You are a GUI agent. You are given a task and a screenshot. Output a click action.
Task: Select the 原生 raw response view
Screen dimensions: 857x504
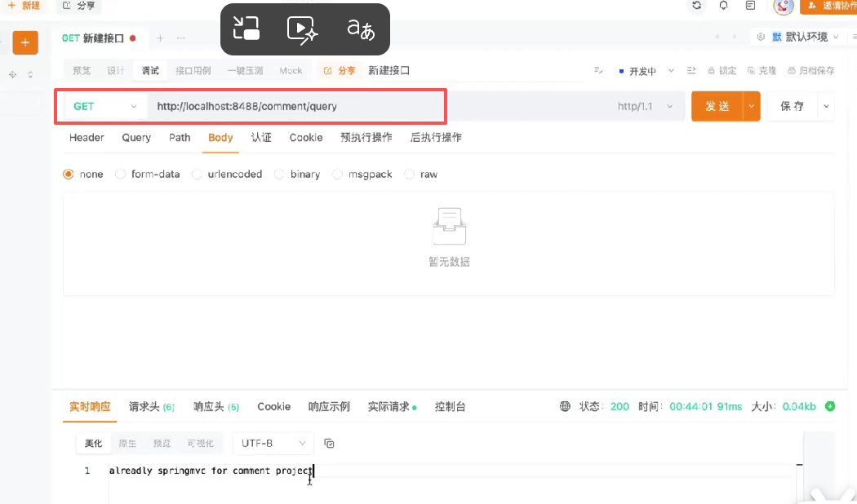tap(127, 444)
